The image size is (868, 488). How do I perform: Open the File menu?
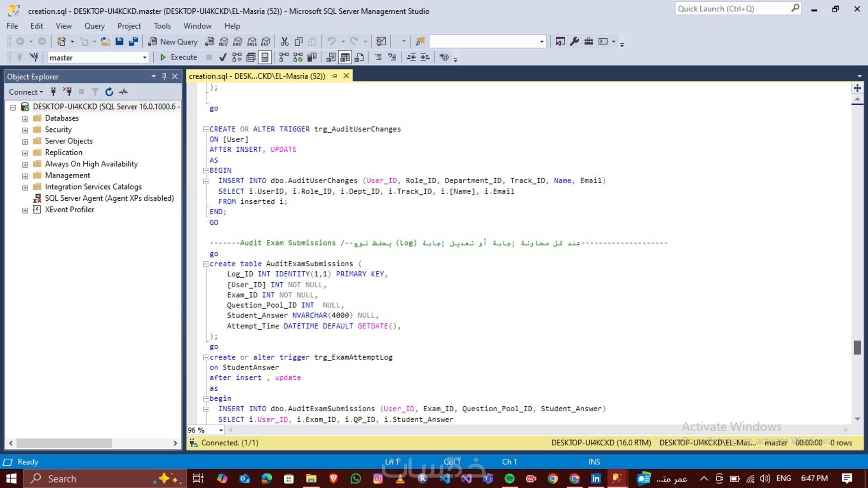pyautogui.click(x=12, y=26)
